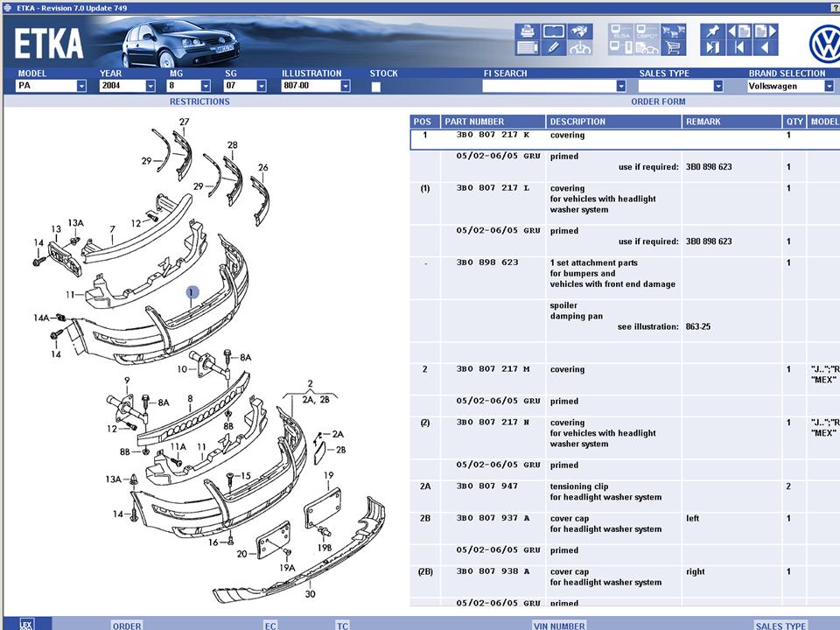Click callout 19 license plate holder

(x=328, y=475)
